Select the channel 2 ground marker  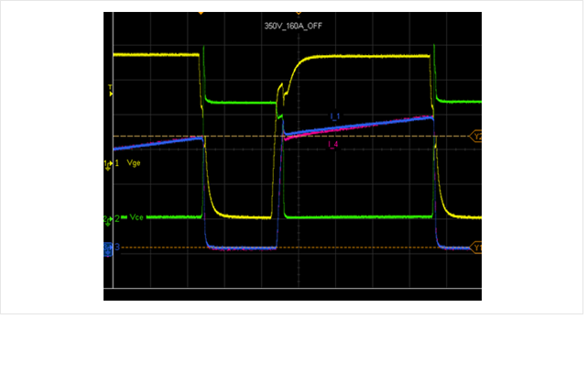point(108,219)
